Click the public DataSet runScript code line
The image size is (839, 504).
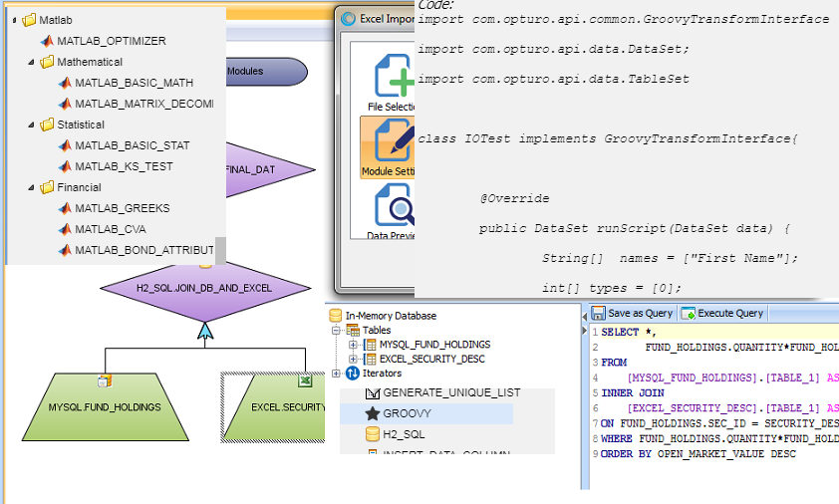click(635, 228)
